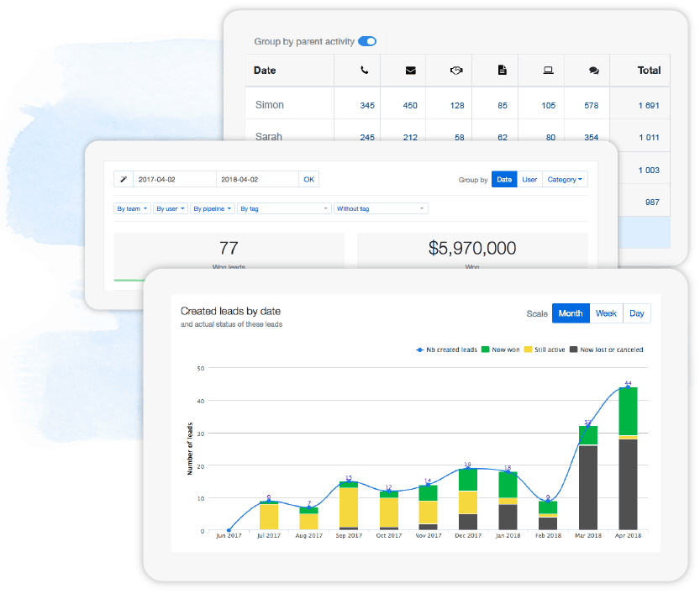Confirm date range with OK button
Viewport: 700px width, 594px height.
coord(309,180)
